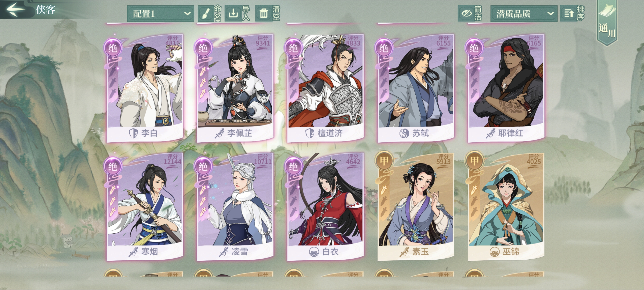This screenshot has height=290, width=644.
Task: Select the 巫锦 hero card
Action: (x=506, y=207)
